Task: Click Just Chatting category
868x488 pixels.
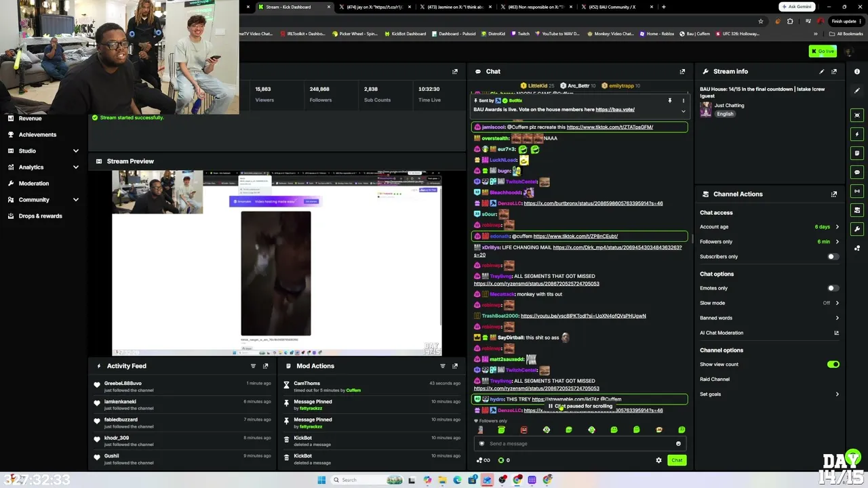Action: point(729,106)
